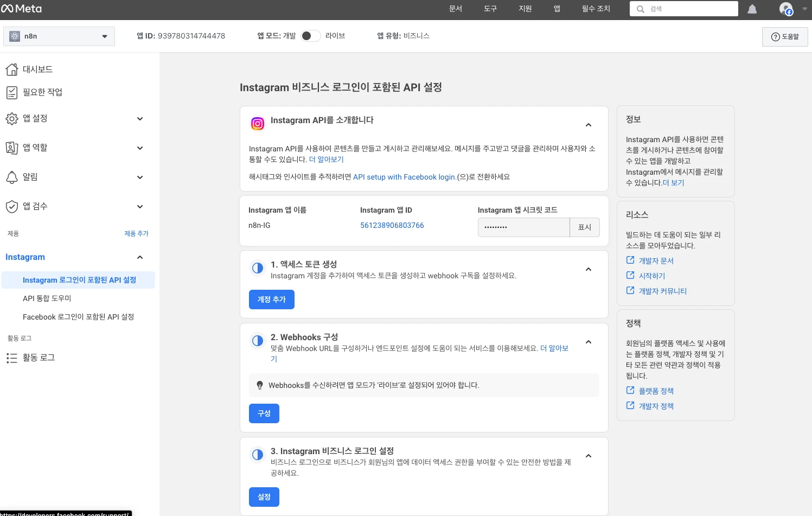This screenshot has height=516, width=812.
Task: Collapse the access token generation step
Action: point(589,270)
